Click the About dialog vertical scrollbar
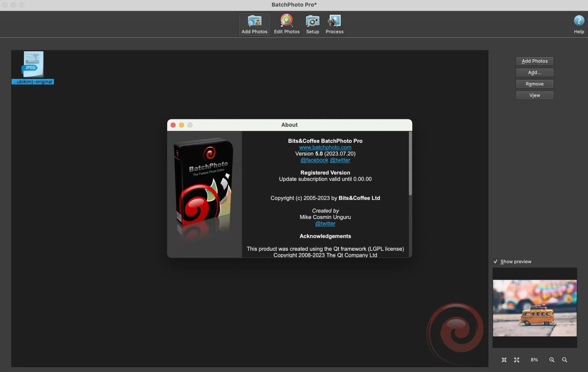Viewport: 588px width, 372px height. pos(410,163)
